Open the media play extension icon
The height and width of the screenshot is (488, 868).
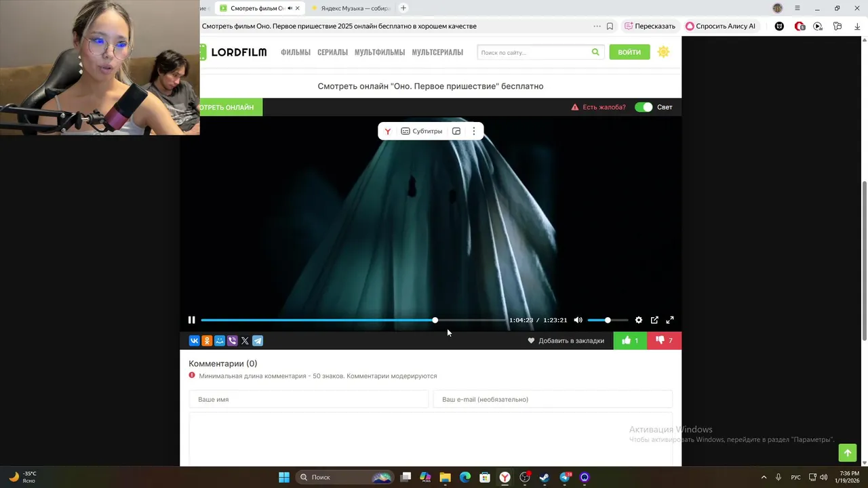[x=818, y=26]
